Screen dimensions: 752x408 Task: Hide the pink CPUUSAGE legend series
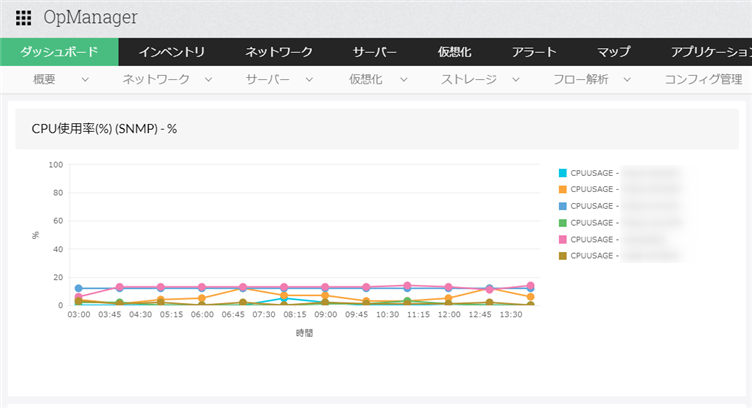tap(562, 240)
